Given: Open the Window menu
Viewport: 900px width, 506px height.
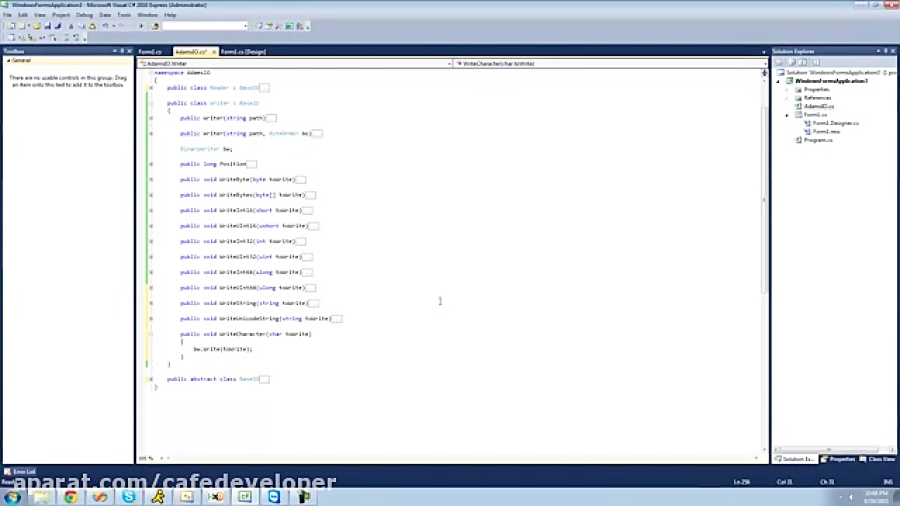Looking at the screenshot, I should coord(147,15).
